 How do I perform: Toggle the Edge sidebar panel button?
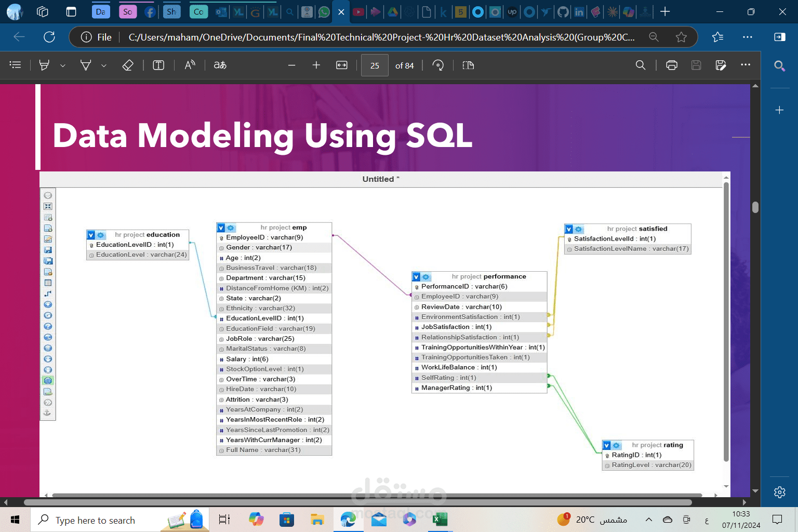tap(779, 37)
